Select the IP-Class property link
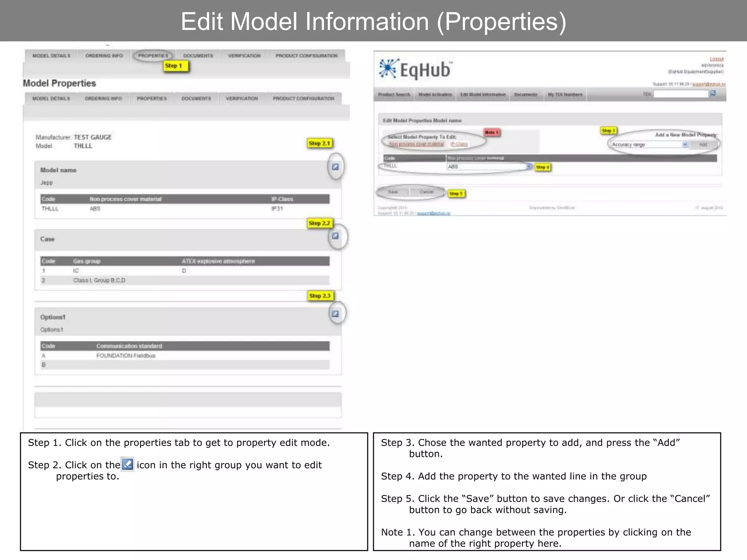 coord(459,144)
